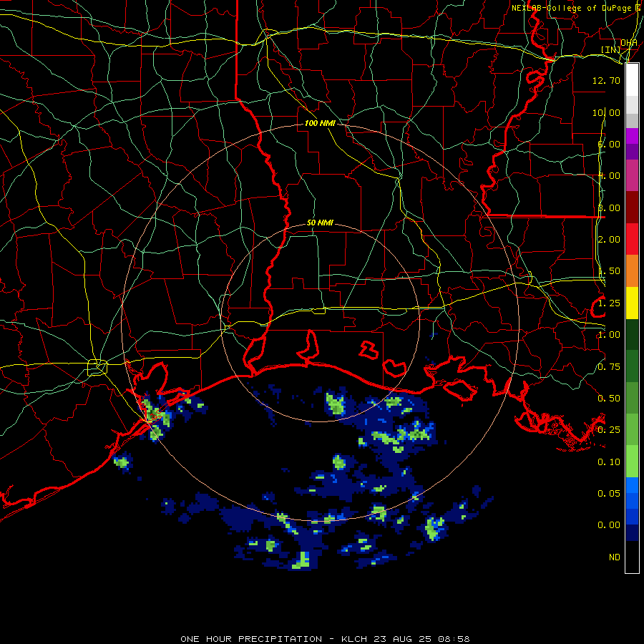Click the ND no-data legend label
Screen dimensions: 644x644
tap(615, 557)
